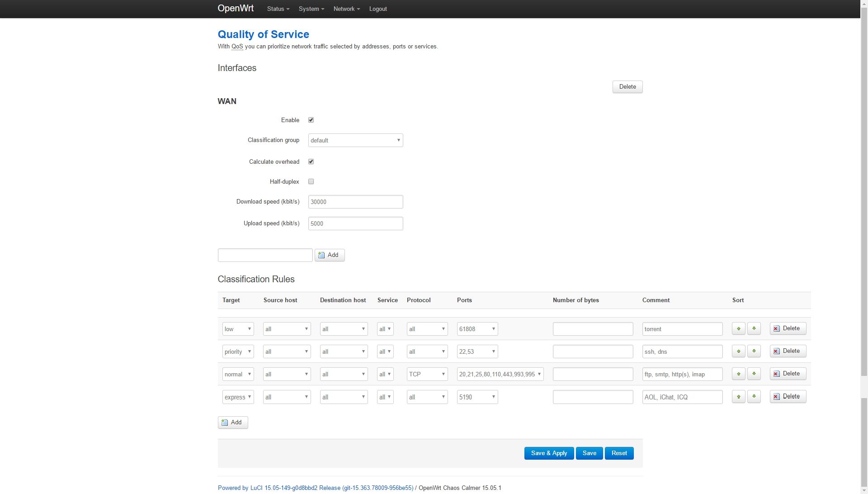Focus the Download speed field
Viewport: 868px width, 494px height.
coord(356,202)
